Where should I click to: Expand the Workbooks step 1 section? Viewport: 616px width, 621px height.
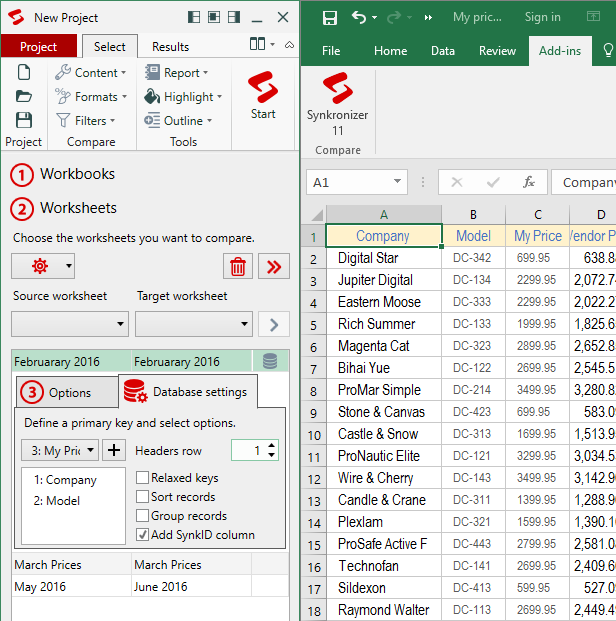[63, 174]
